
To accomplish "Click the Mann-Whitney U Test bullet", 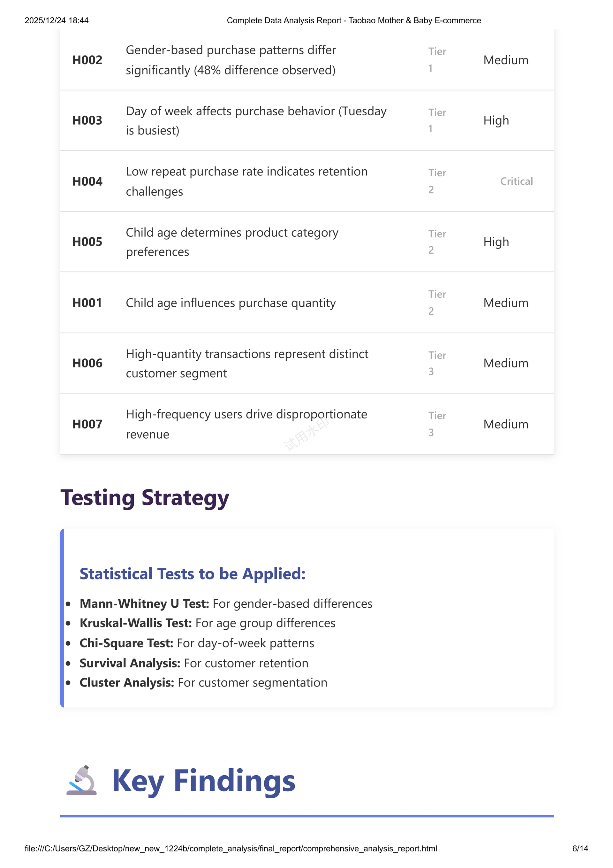I will (226, 603).
